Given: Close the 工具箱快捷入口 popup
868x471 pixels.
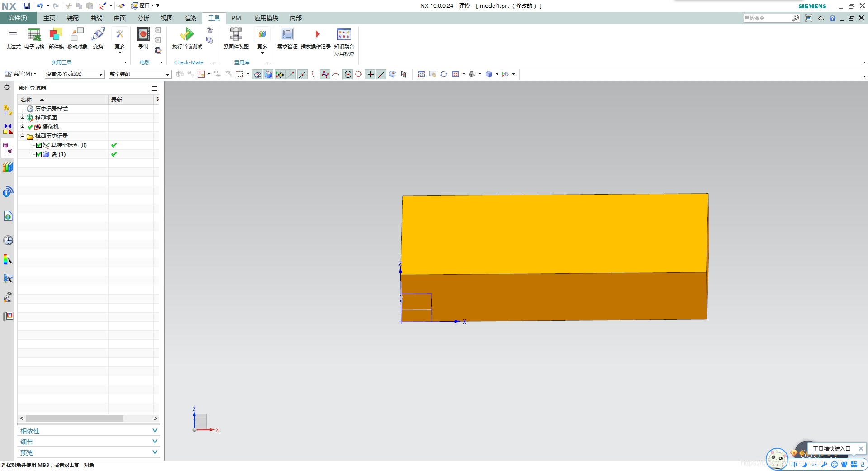Looking at the screenshot, I should click(861, 449).
